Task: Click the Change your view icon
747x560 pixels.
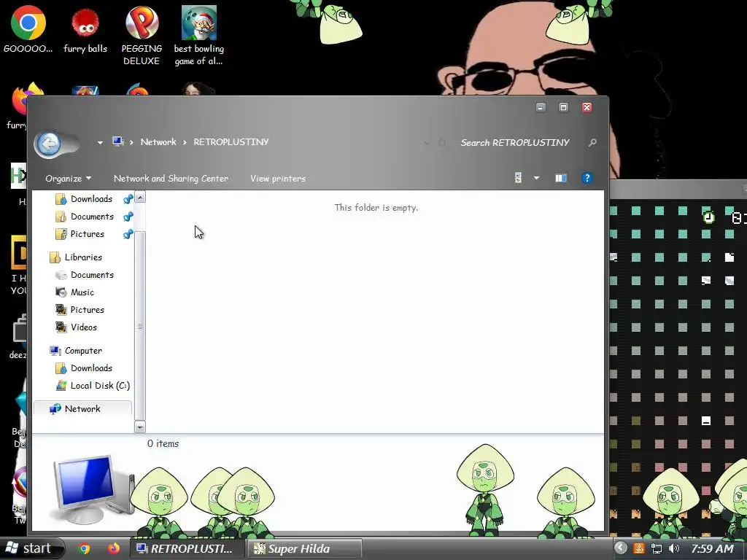Action: [519, 178]
